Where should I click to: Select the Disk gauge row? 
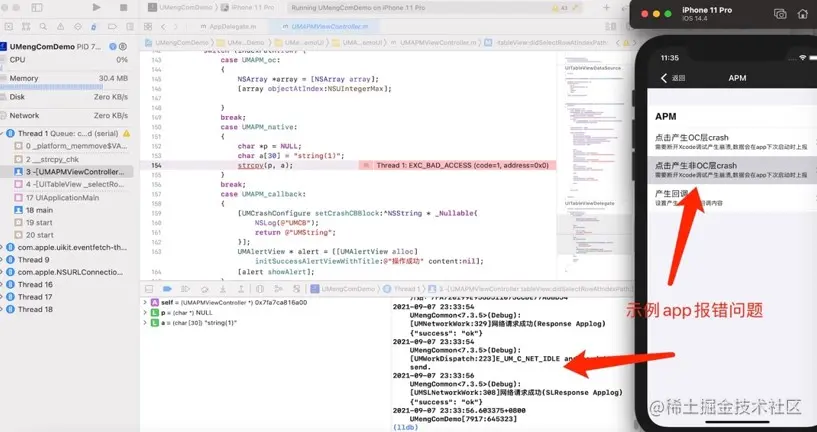(x=65, y=97)
